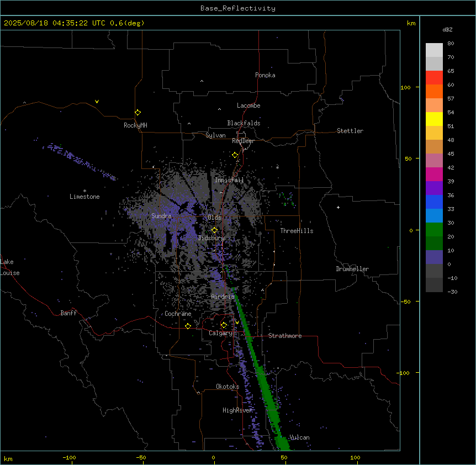The image size is (476, 465).
Task: Select the yellow diamond marker between Olds and Didsbury
Action: pos(214,230)
